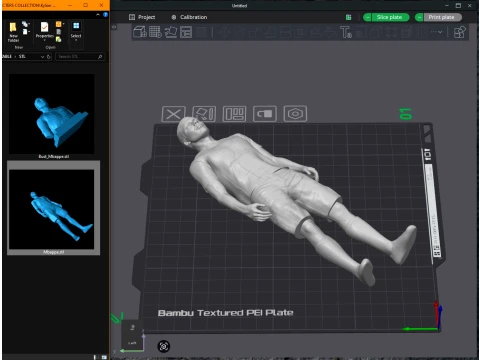Click the Mbappe.stl file name label
480x360 pixels.
click(54, 252)
